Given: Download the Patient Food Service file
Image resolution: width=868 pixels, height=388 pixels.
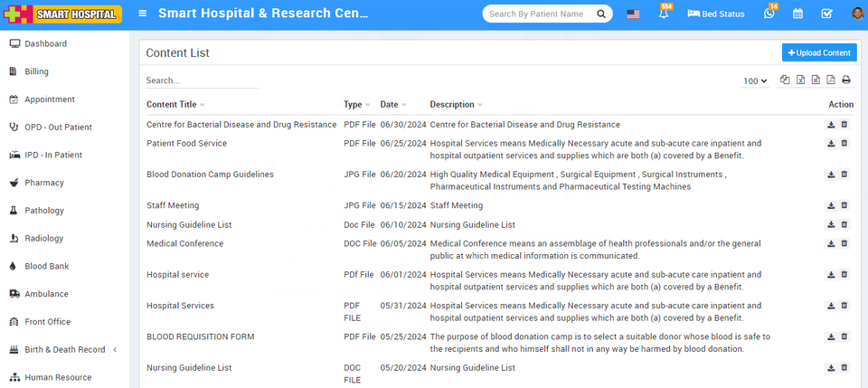Looking at the screenshot, I should coord(831,143).
